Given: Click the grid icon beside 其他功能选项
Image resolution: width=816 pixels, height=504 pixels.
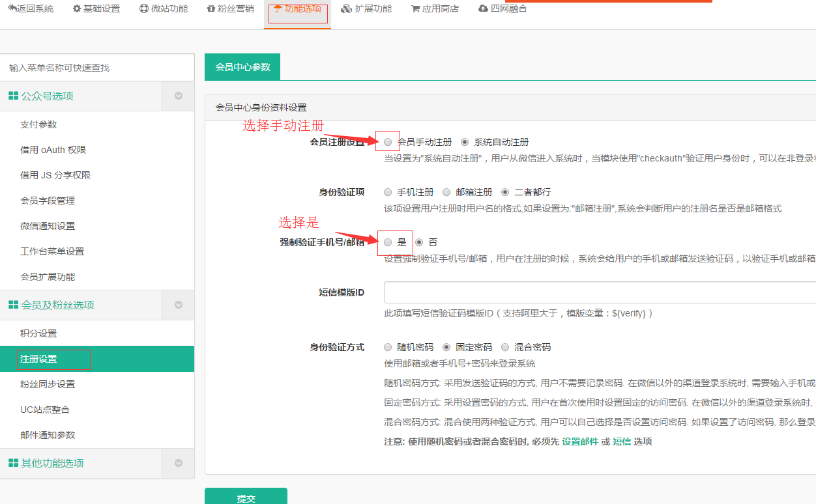Looking at the screenshot, I should tap(12, 463).
